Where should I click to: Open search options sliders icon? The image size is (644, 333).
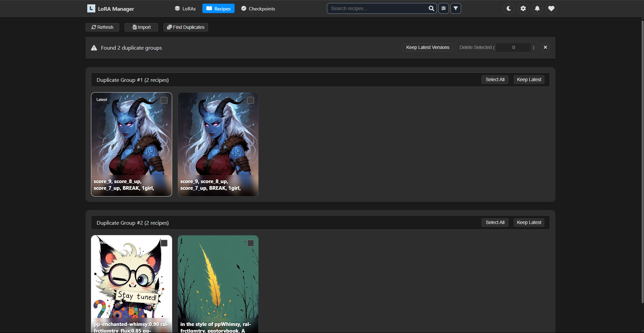(x=443, y=8)
